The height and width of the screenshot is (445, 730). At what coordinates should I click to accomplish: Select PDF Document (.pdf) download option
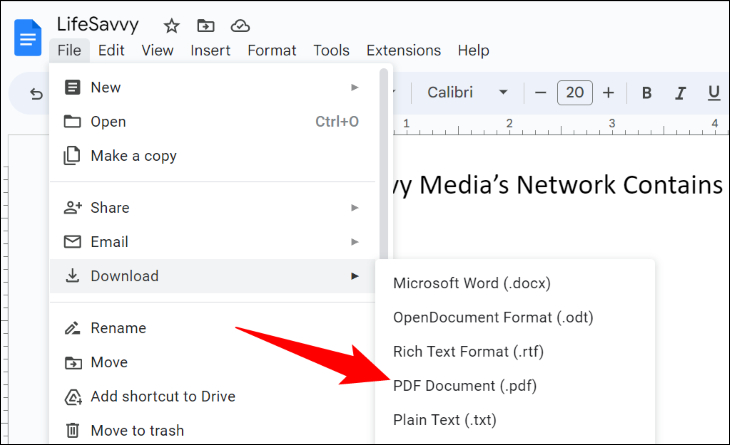(x=465, y=386)
